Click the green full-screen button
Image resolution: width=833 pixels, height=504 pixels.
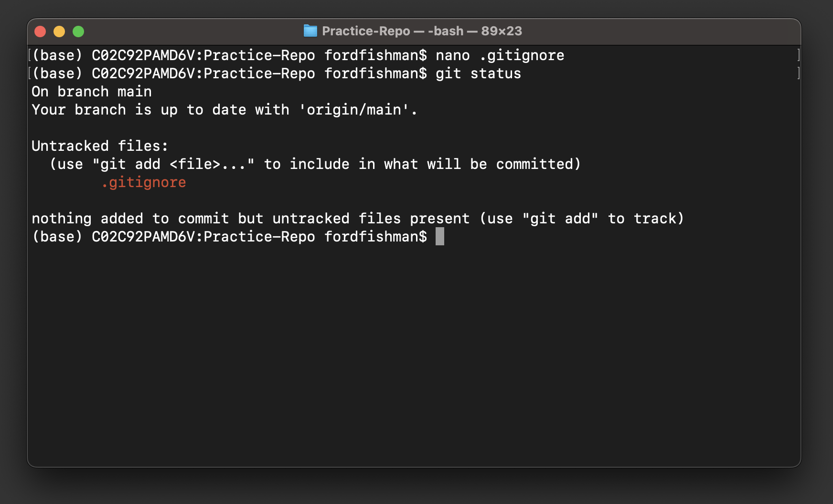click(78, 31)
